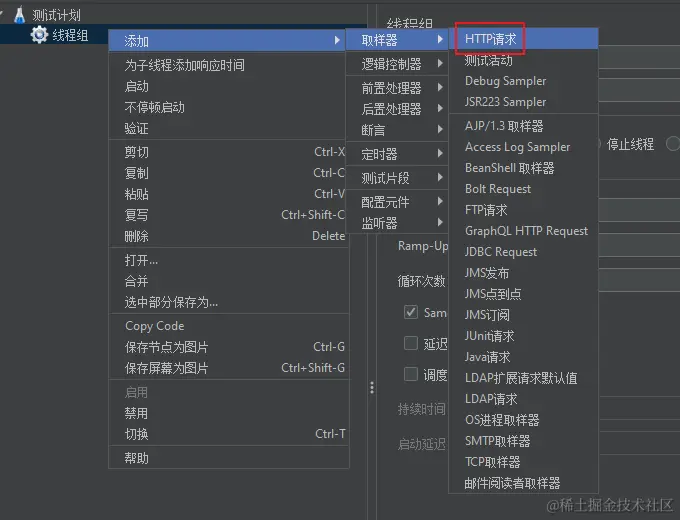
Task: Select OS进程取样器
Action: 523,420
